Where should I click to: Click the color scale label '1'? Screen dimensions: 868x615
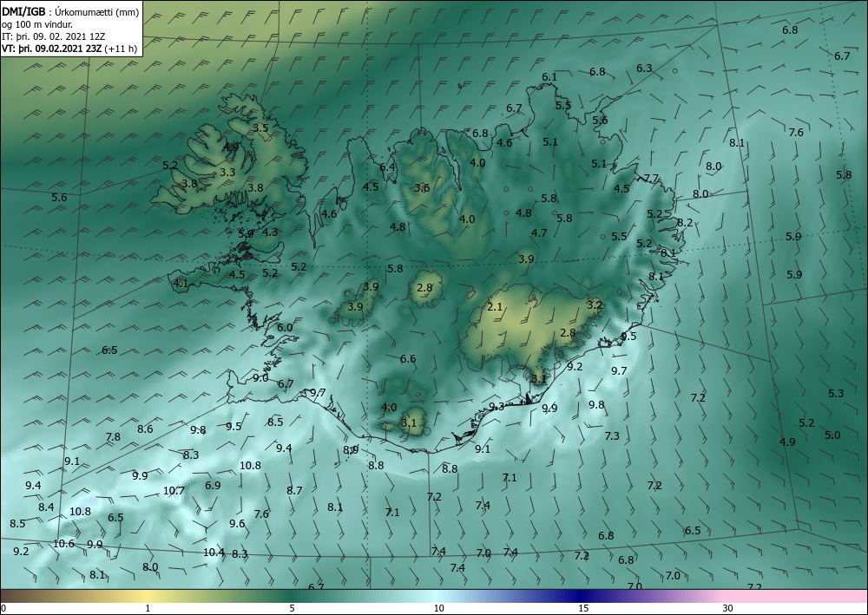[148, 608]
